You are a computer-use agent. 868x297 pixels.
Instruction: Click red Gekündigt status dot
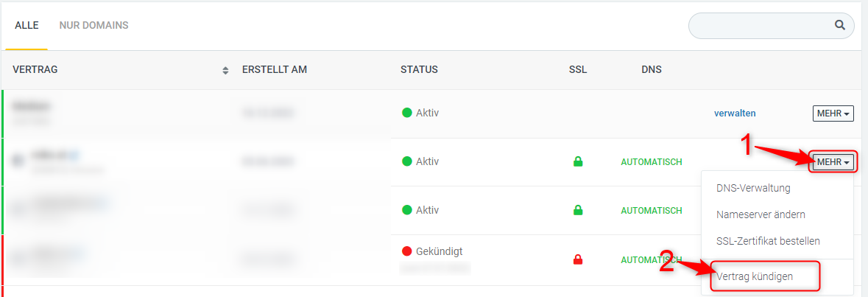pyautogui.click(x=407, y=251)
